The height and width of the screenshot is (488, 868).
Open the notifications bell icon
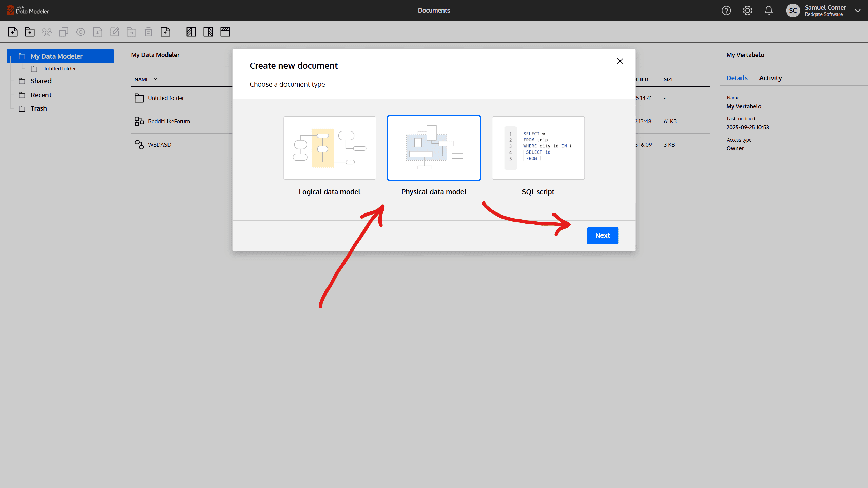[769, 11]
